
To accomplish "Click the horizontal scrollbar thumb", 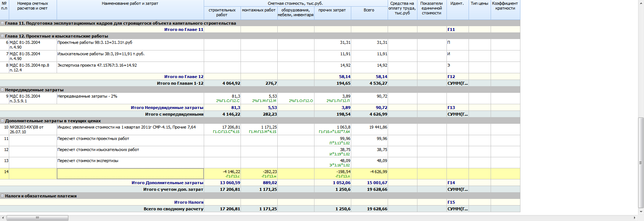I will pyautogui.click(x=37, y=218).
